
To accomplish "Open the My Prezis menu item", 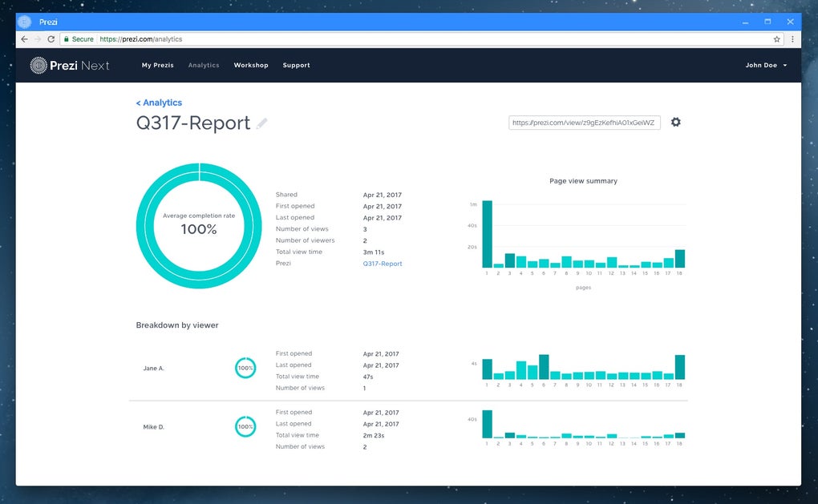I will pos(157,65).
